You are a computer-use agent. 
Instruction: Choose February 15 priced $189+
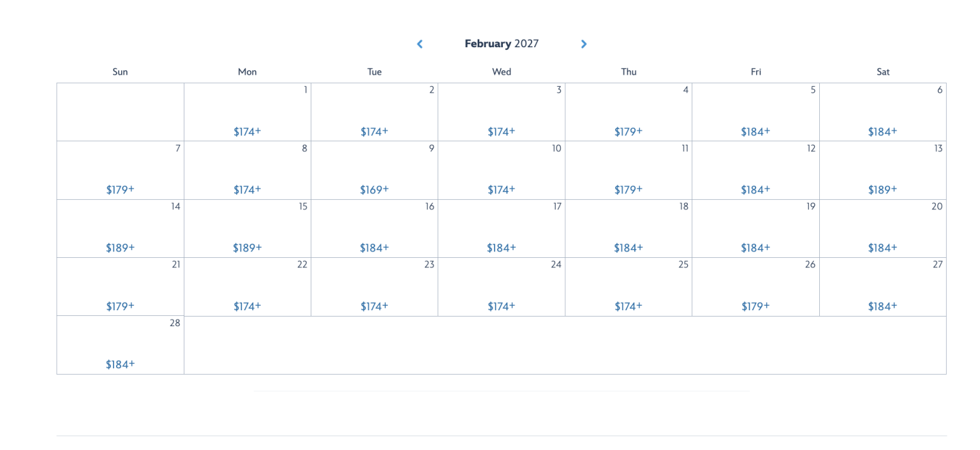pyautogui.click(x=248, y=229)
